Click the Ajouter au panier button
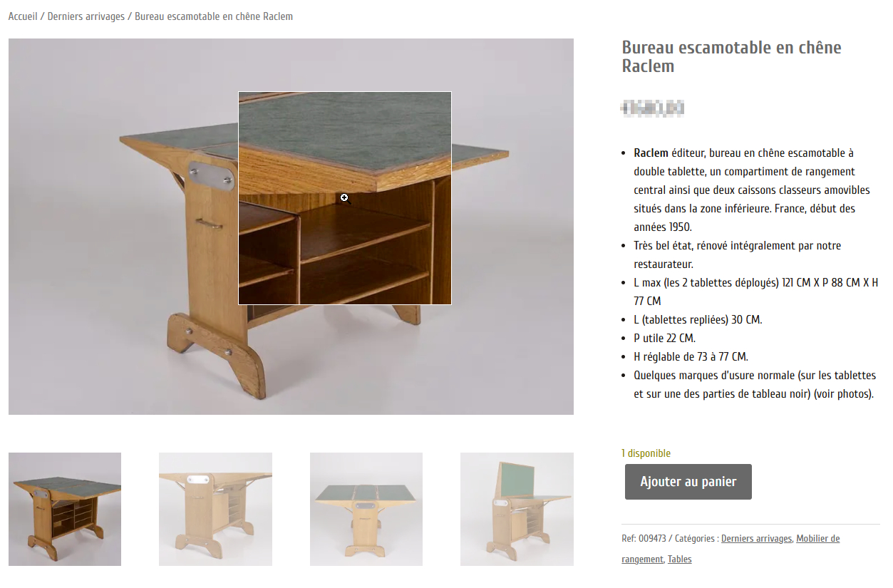893x588 pixels. point(688,482)
